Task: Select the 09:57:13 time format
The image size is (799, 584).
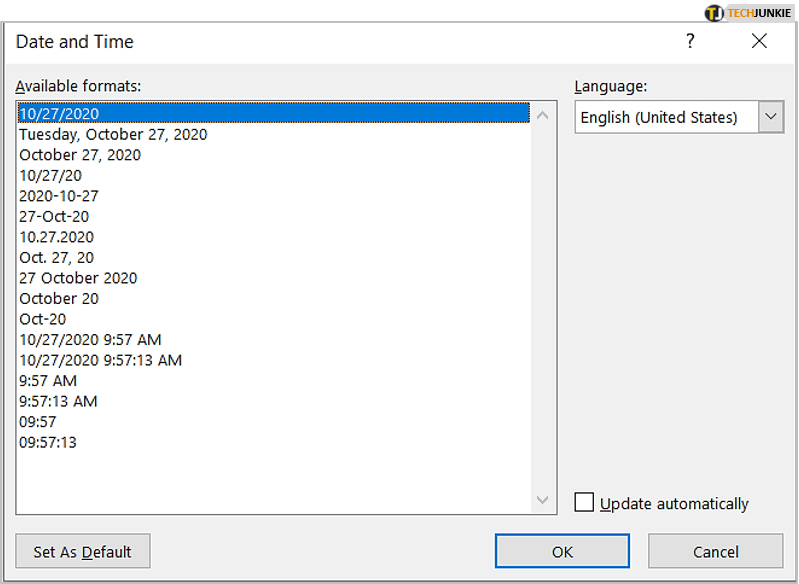Action: coord(48,442)
